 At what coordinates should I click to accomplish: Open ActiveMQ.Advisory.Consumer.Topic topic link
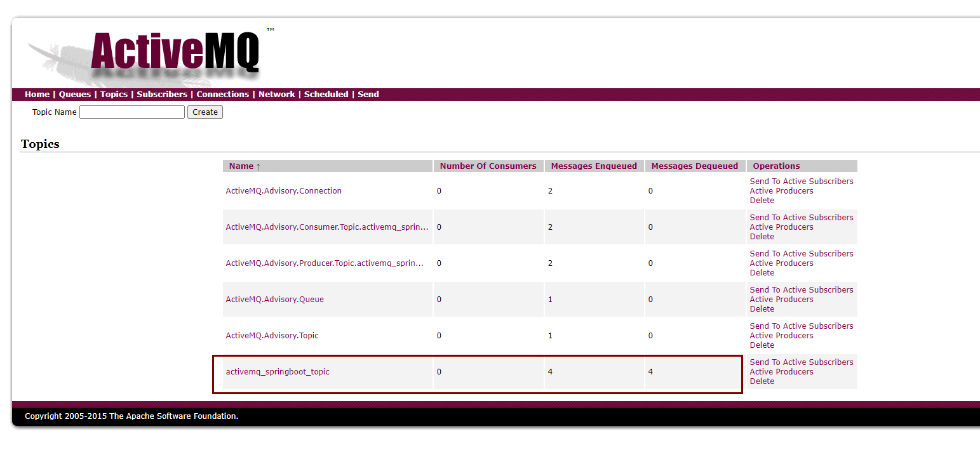click(327, 227)
